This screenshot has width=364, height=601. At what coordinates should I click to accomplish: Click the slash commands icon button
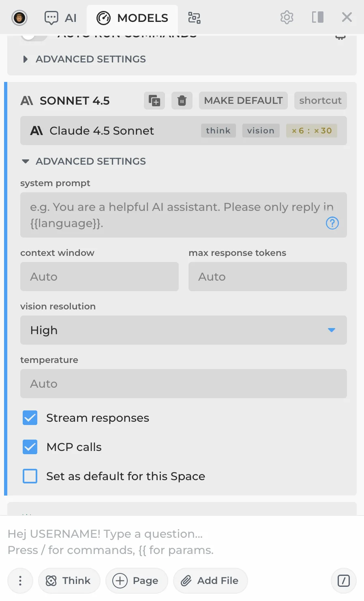tap(343, 581)
